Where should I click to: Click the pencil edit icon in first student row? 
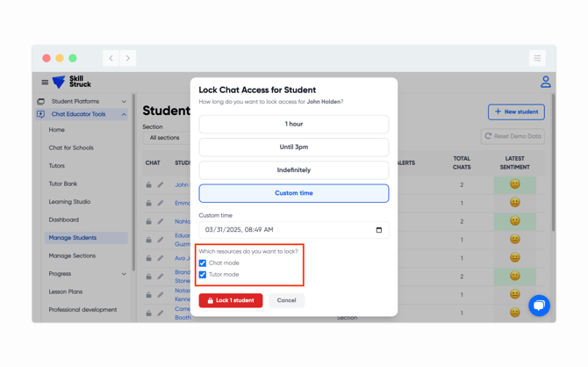coord(161,185)
